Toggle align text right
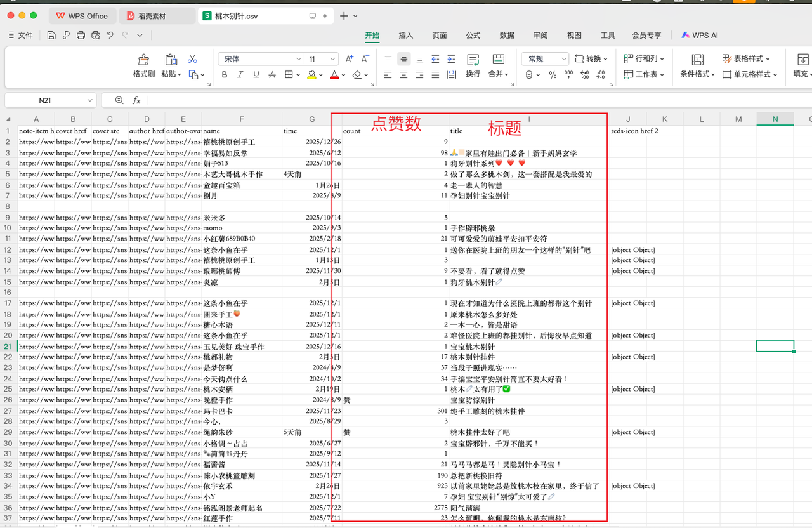812x528 pixels. click(x=419, y=75)
